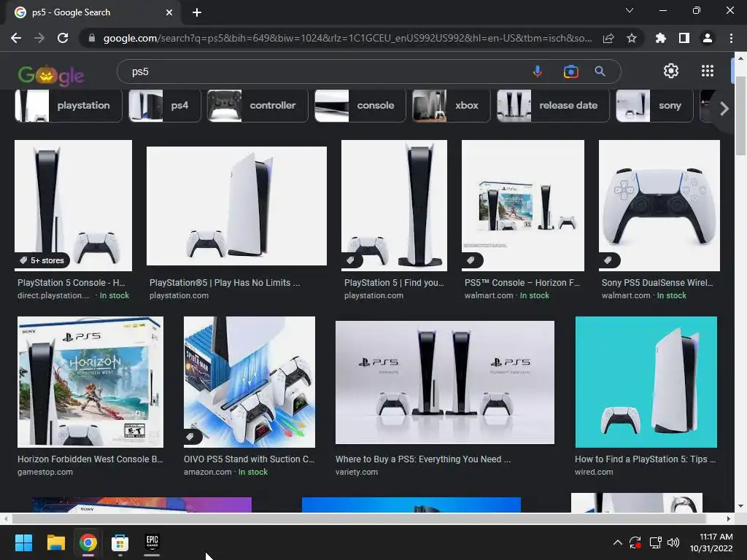Filter results by sony chip
The width and height of the screenshot is (747, 560).
(x=654, y=106)
